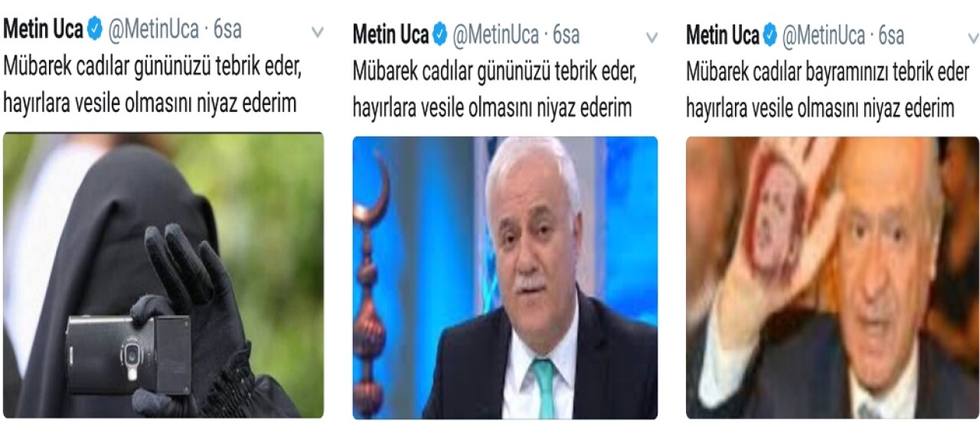The width and height of the screenshot is (980, 423).
Task: Open Metin Uca name above gloved-hand photo
Action: click(x=44, y=31)
